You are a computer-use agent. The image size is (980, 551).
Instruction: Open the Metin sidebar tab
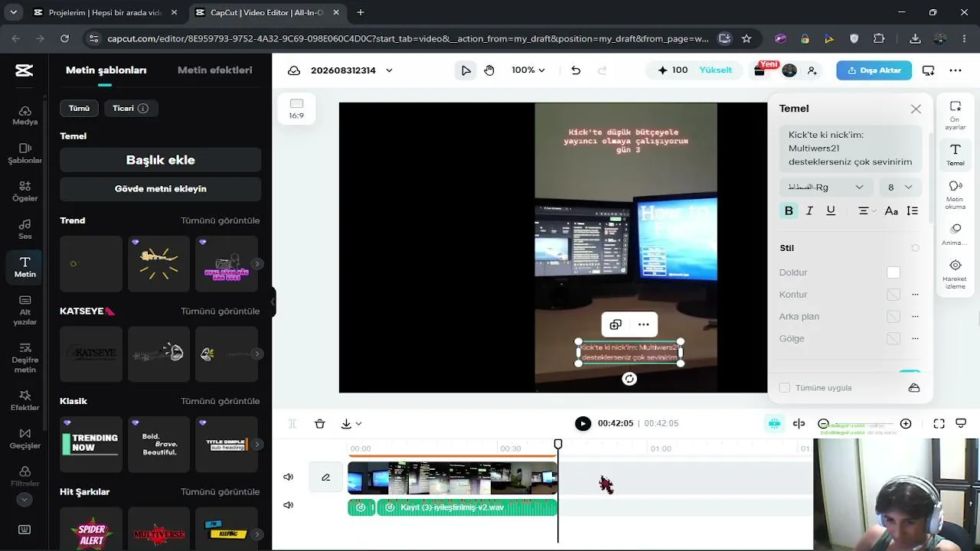click(24, 266)
